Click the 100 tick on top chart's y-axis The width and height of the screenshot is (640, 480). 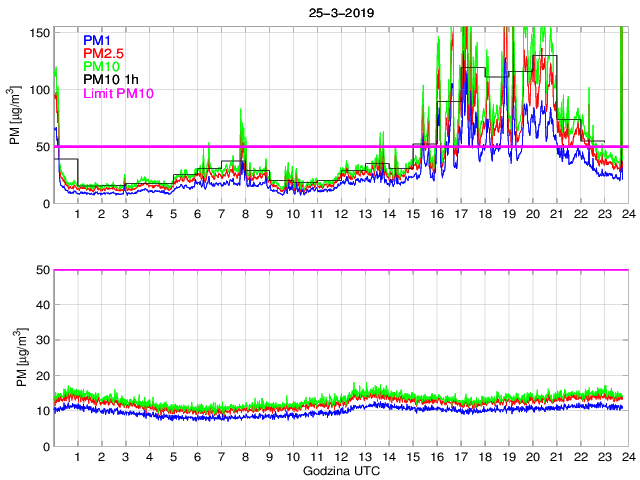[38, 90]
